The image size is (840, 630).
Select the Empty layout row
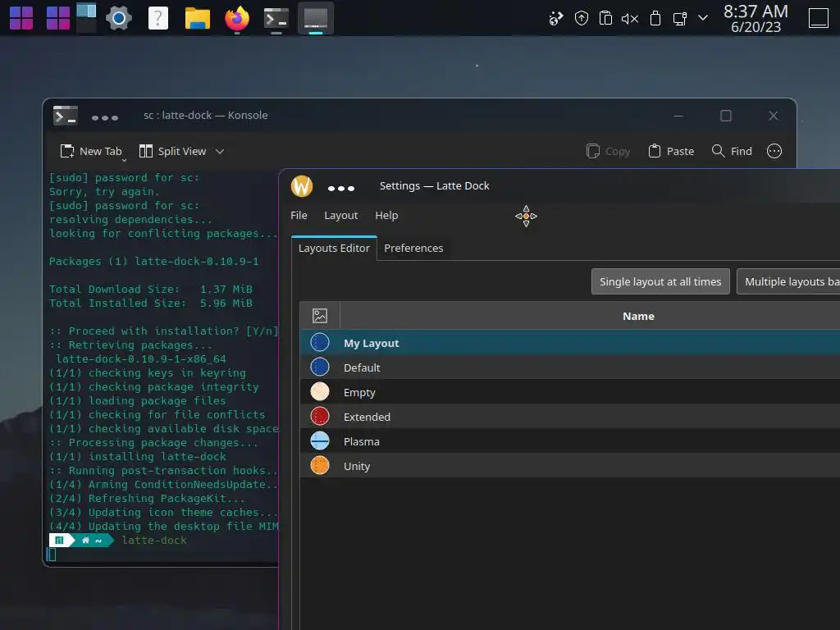570,392
